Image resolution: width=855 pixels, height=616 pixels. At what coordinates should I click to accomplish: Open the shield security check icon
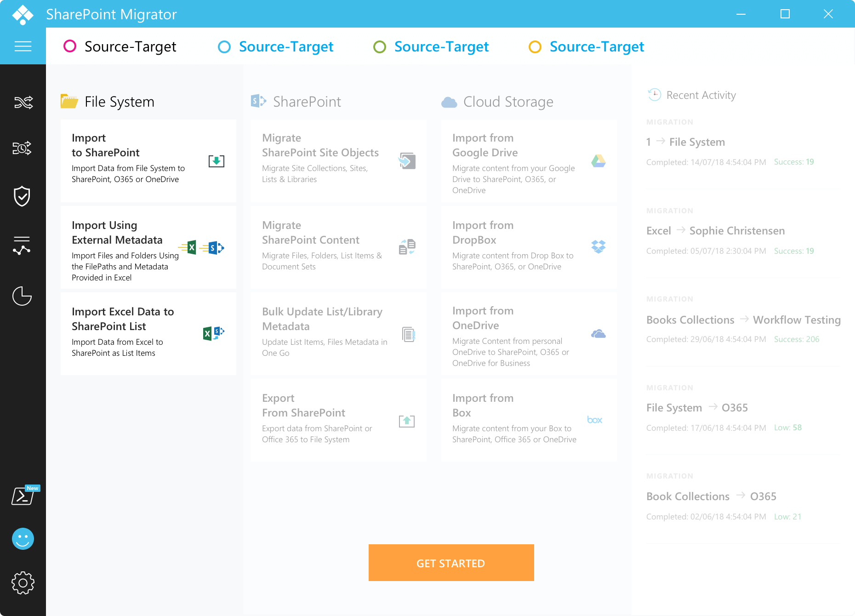(22, 196)
